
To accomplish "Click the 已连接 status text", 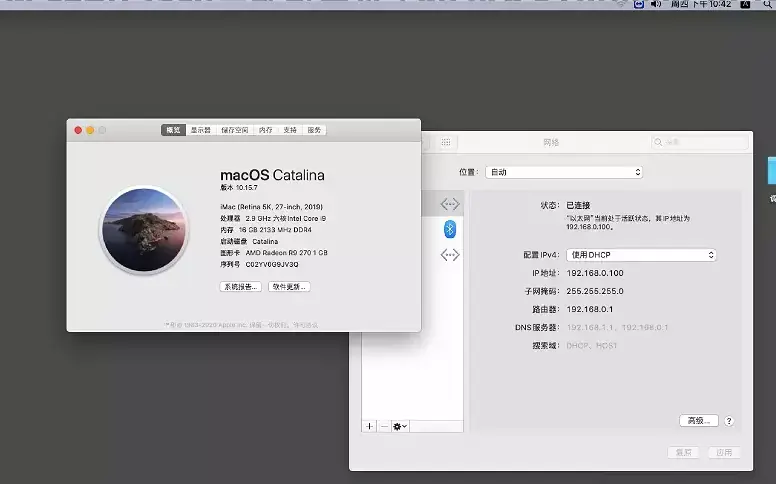I will pos(578,205).
